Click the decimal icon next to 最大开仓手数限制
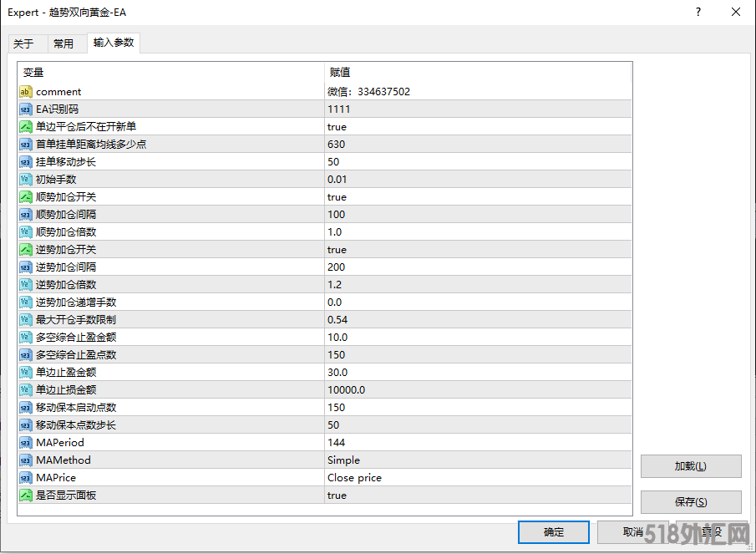Image resolution: width=756 pixels, height=554 pixels. point(26,319)
